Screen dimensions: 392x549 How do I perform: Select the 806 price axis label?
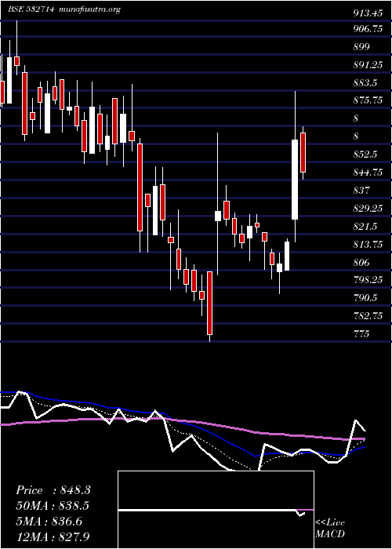pos(361,262)
